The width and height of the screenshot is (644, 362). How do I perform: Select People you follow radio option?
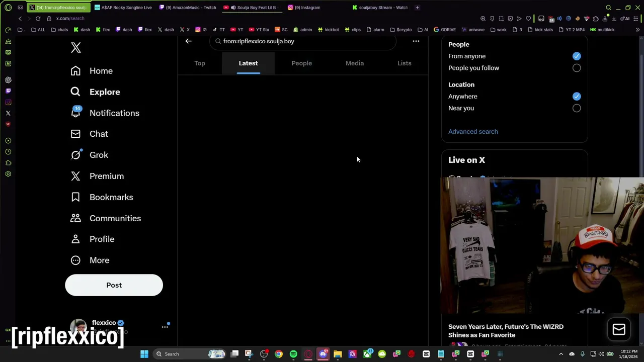point(577,68)
